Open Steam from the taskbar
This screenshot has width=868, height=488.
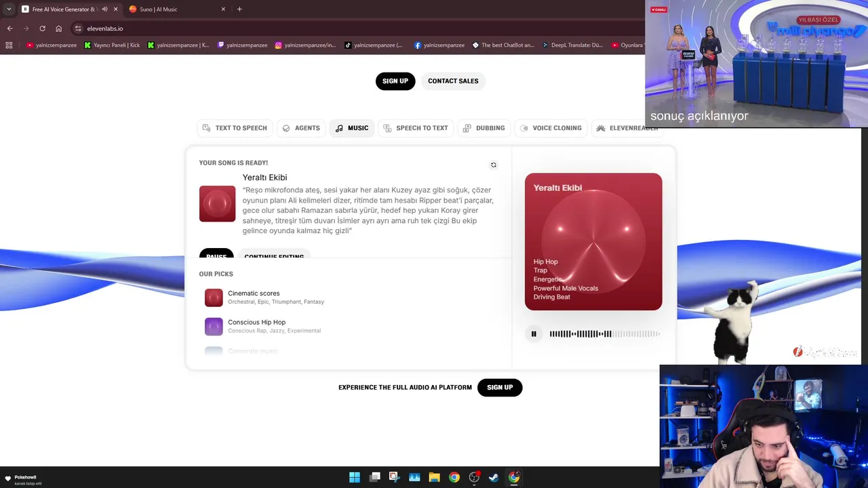[494, 477]
